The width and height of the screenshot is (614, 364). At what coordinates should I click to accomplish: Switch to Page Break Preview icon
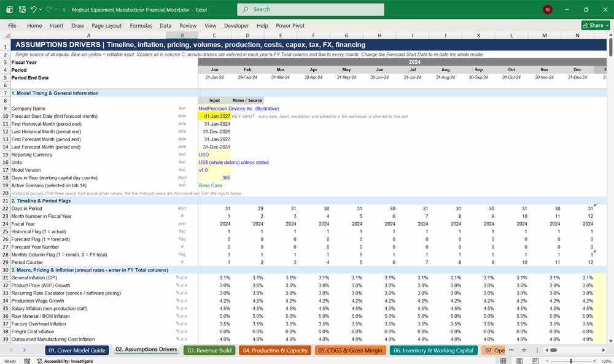tap(535, 361)
